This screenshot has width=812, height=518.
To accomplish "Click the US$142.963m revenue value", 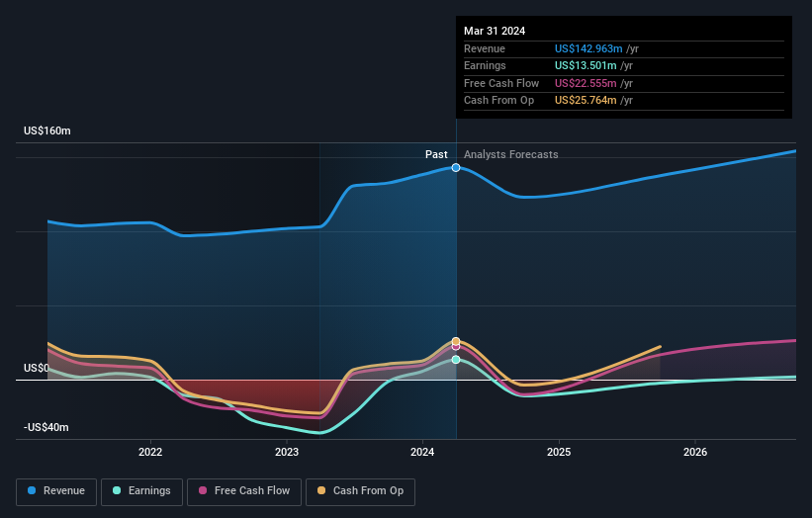I will click(x=588, y=48).
